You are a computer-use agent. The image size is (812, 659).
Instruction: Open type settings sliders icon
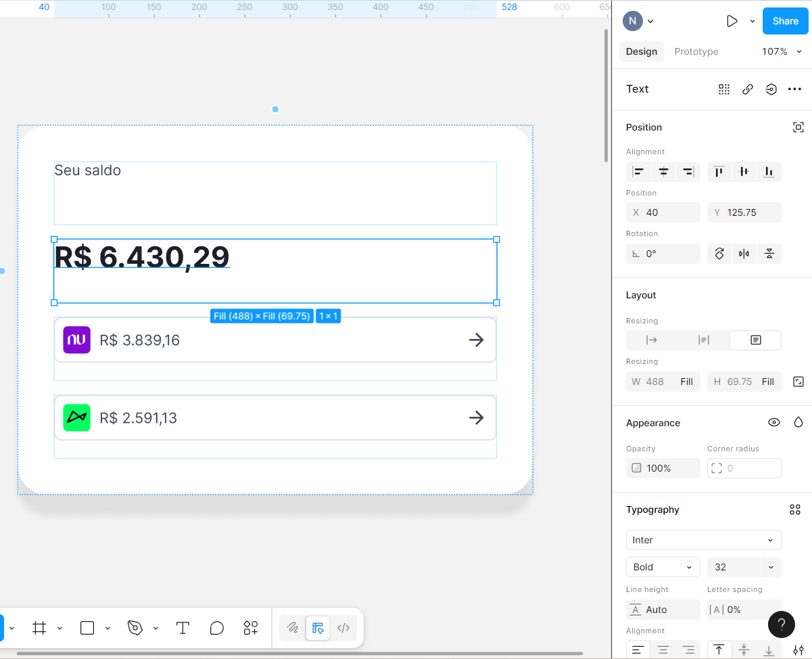798,650
